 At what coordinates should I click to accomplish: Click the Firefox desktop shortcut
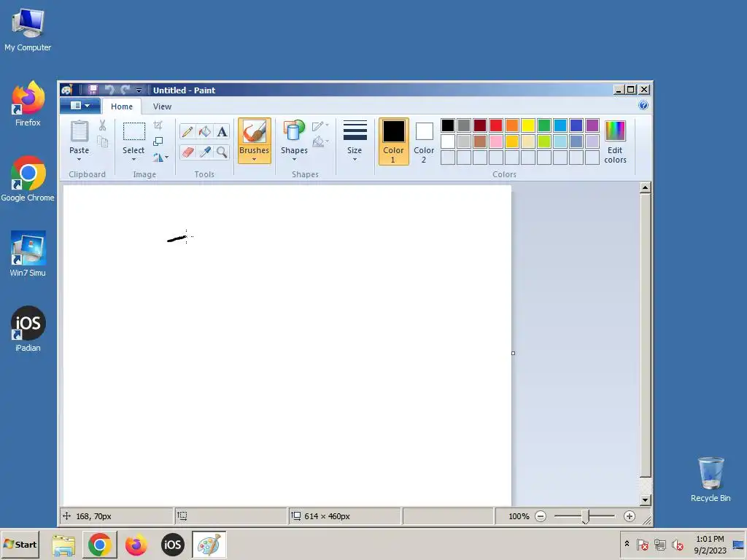point(28,104)
